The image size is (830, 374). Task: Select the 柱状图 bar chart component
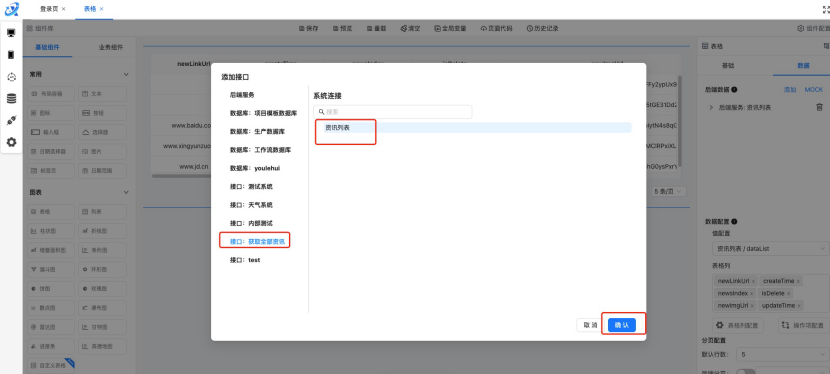51,231
